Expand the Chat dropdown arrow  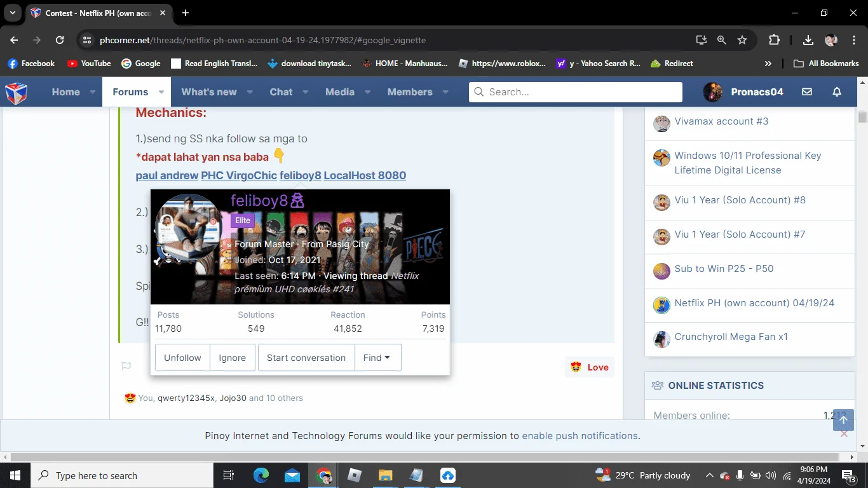(x=306, y=92)
